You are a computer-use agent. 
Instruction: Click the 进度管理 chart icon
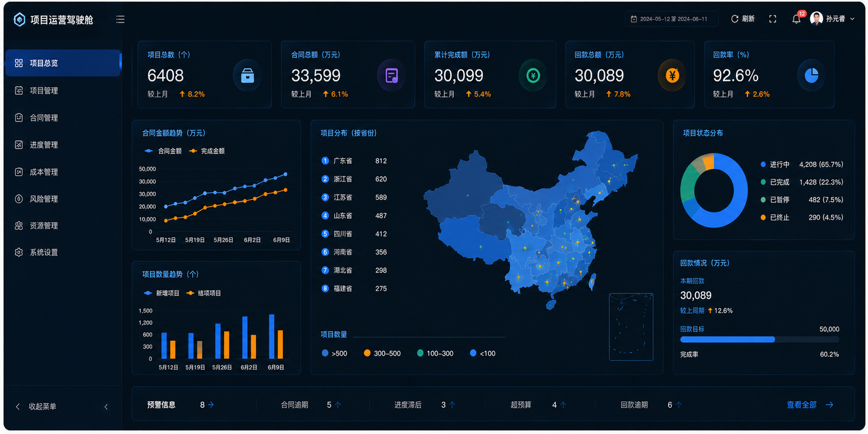point(19,145)
